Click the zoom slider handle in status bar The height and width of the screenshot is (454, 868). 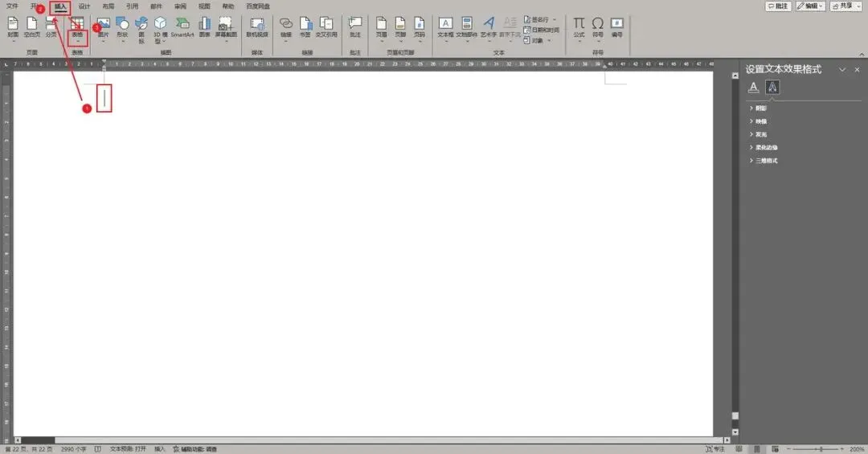[821, 448]
